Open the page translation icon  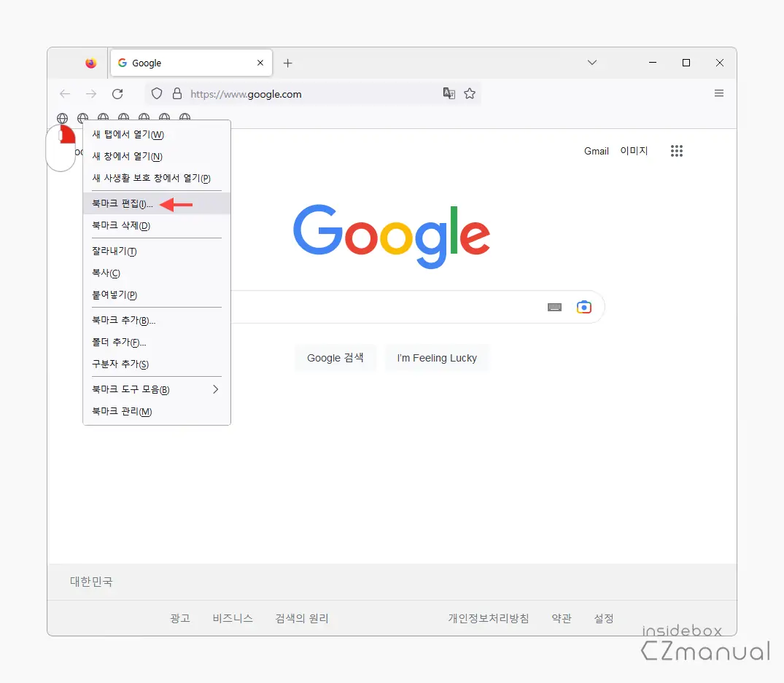coord(449,93)
